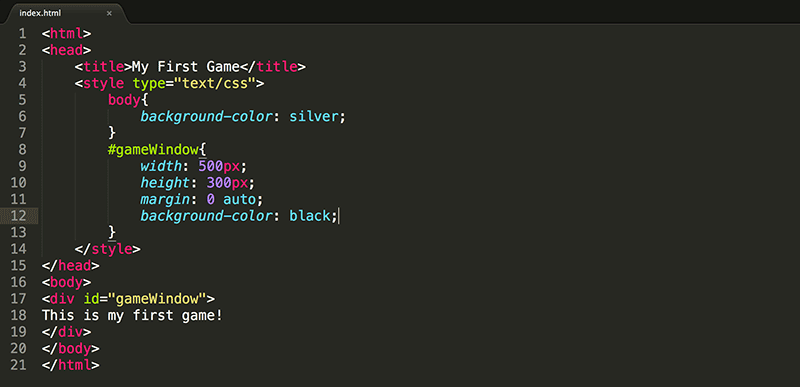
Task: Click line number 1 in the gutter
Action: click(x=22, y=34)
